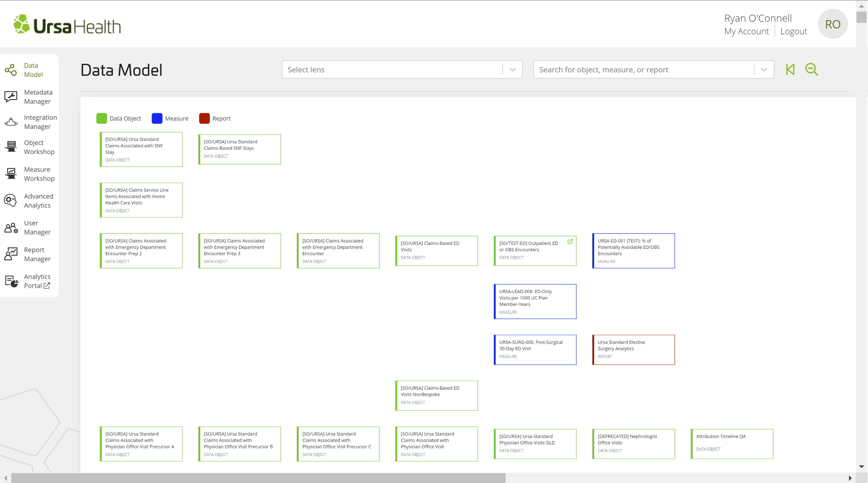Viewport: 868px width, 483px height.
Task: Click the RO user avatar
Action: pos(833,24)
